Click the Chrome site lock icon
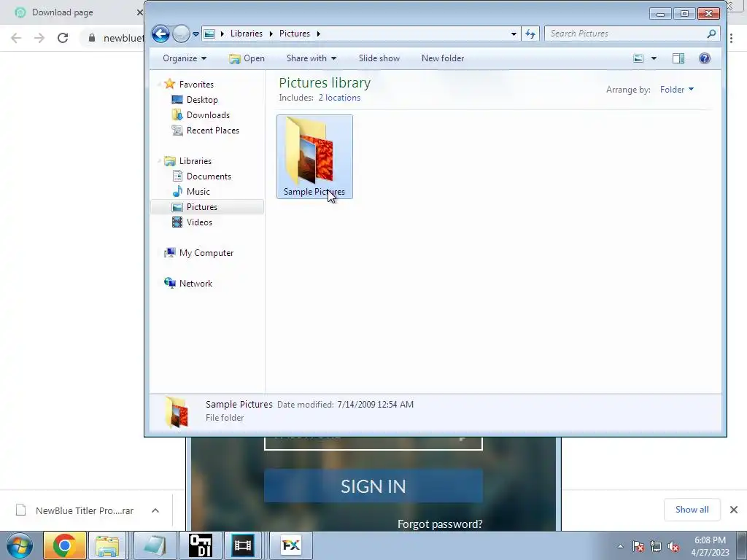 click(92, 38)
